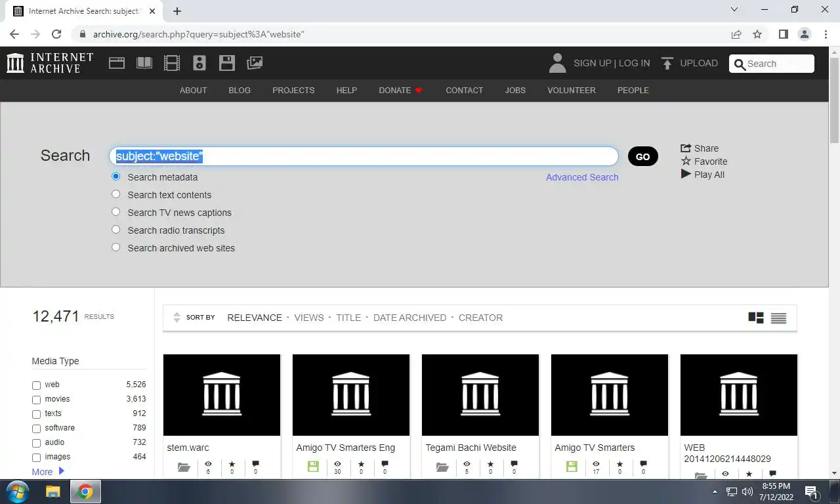Click the GO search button
The image size is (840, 504).
pyautogui.click(x=643, y=156)
